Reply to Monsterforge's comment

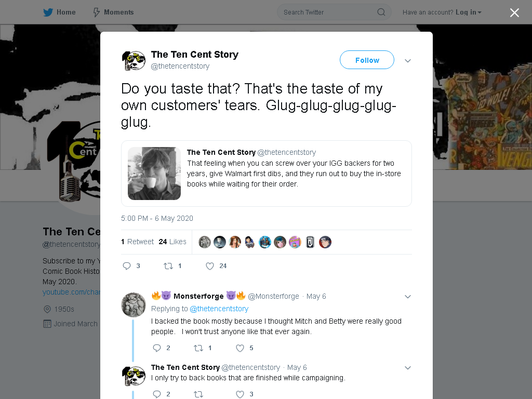click(x=157, y=348)
